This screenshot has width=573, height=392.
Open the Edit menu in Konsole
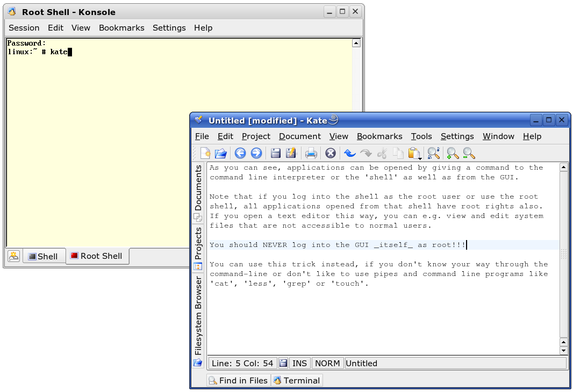pos(55,28)
